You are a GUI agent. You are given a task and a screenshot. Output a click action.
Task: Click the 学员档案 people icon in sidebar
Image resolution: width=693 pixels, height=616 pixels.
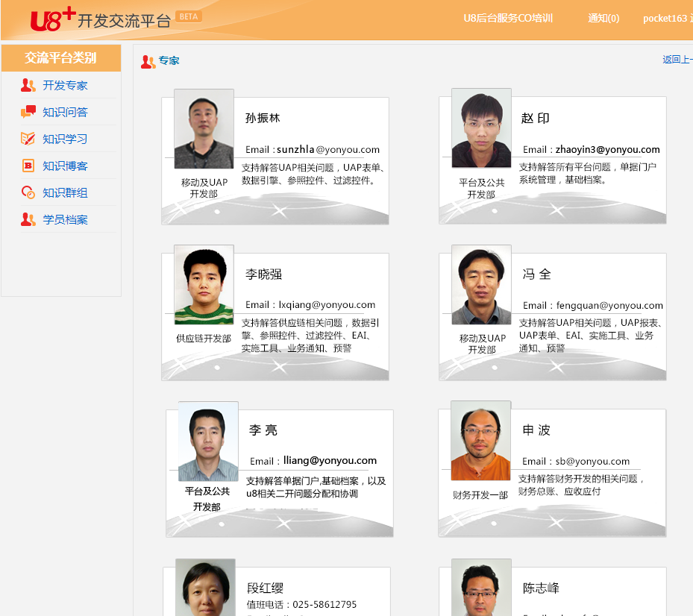pyautogui.click(x=28, y=219)
